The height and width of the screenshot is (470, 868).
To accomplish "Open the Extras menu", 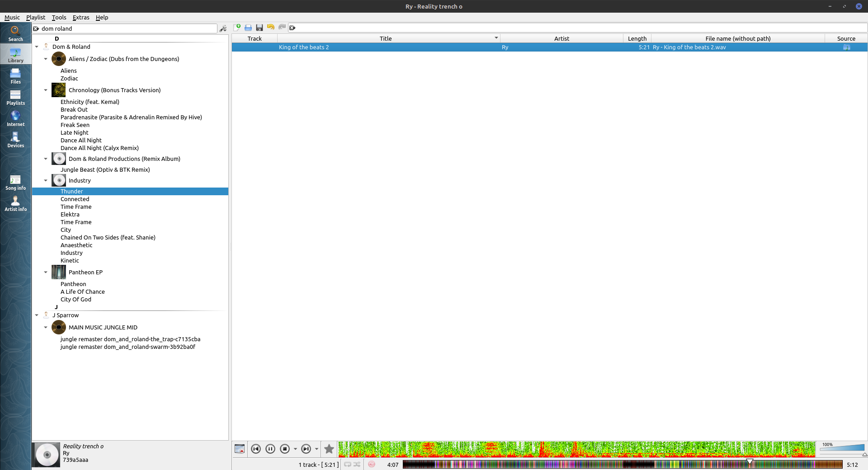I will 81,17.
